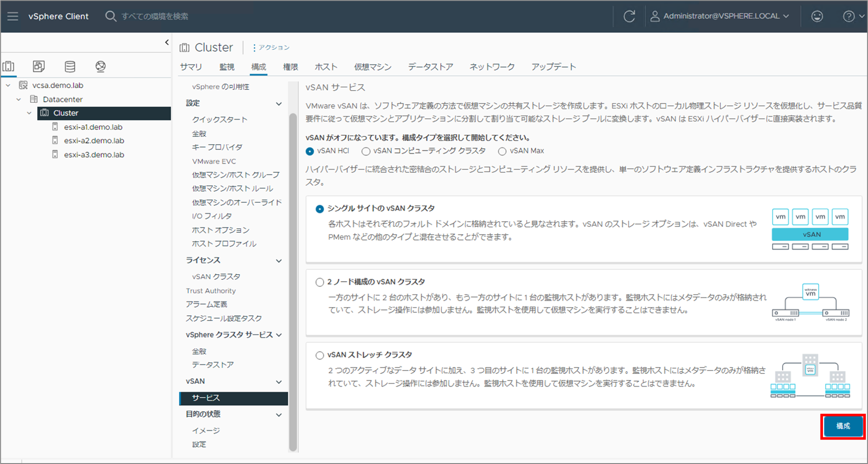
Task: Open the 仮想マシン tab
Action: 372,67
